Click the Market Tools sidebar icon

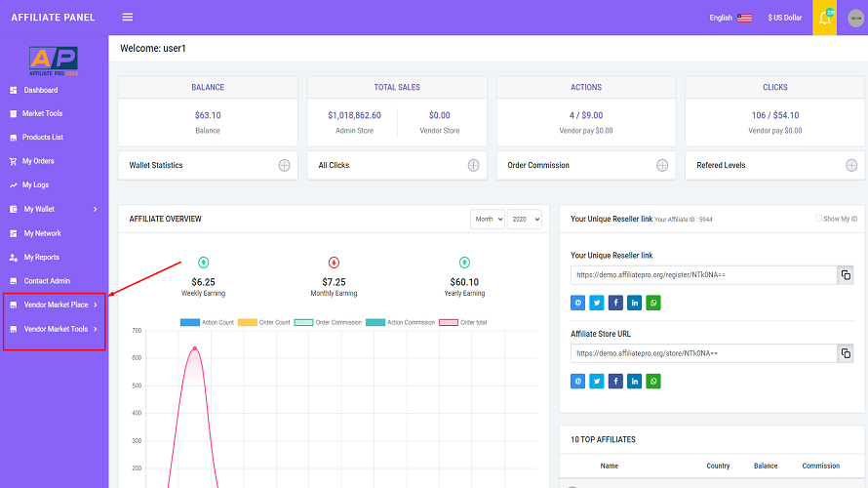[14, 113]
